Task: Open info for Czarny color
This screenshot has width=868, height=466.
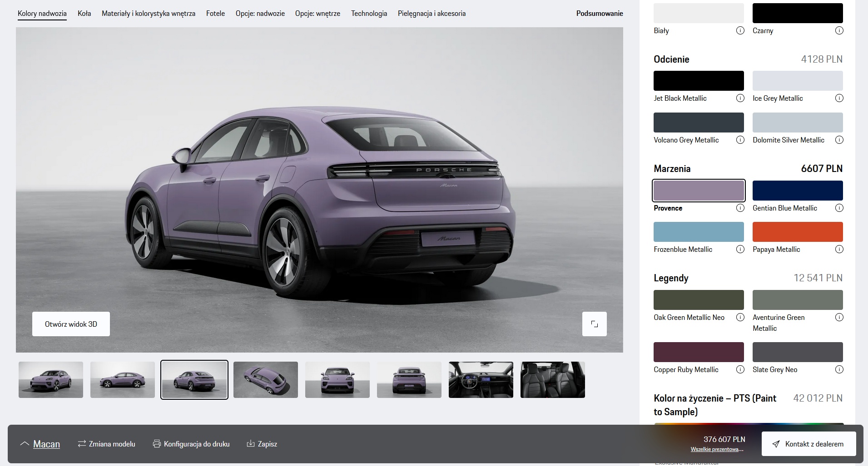Action: (x=839, y=30)
